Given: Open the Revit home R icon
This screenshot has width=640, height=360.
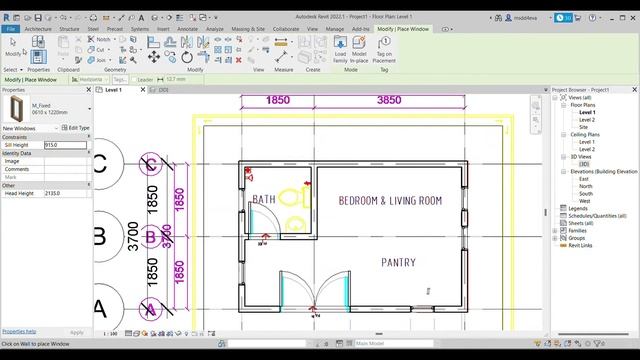Looking at the screenshot, I should (x=6, y=18).
